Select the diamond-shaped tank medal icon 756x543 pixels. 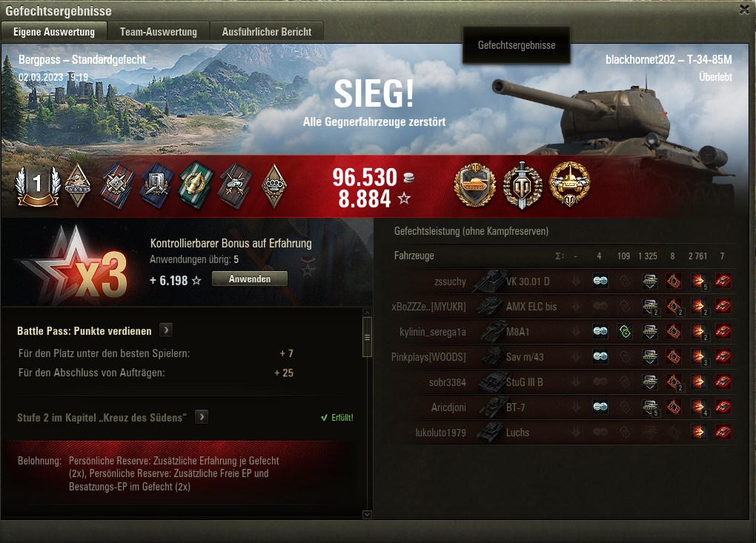click(x=78, y=185)
